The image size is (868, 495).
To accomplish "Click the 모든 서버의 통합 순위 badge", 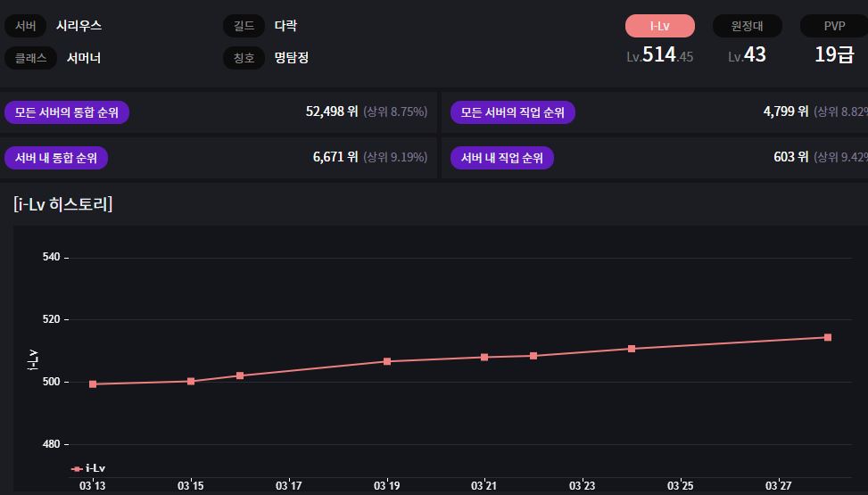I will [x=67, y=112].
